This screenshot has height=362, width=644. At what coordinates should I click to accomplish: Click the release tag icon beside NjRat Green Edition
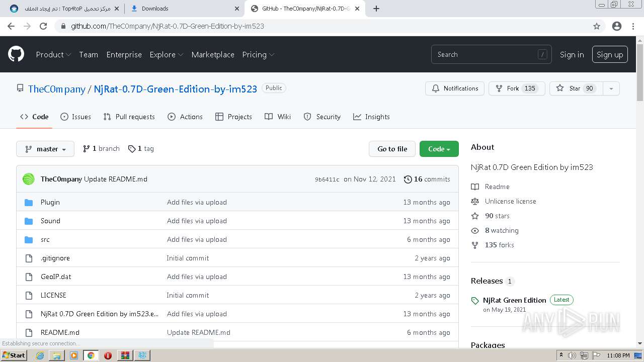(475, 301)
